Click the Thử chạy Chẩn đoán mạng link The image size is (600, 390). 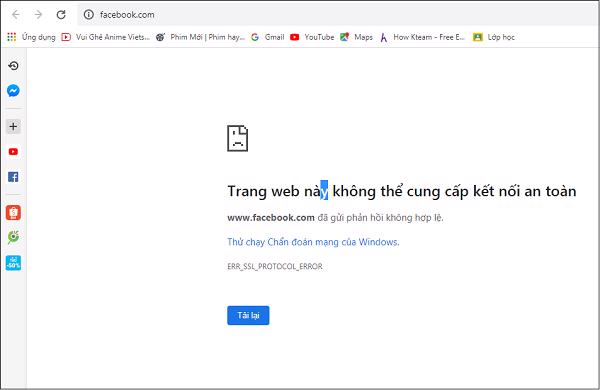(313, 242)
